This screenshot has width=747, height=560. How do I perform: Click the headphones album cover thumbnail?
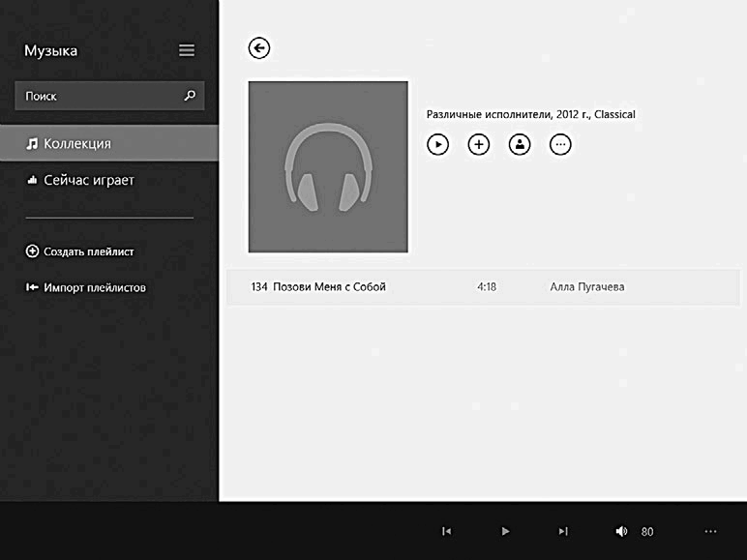tap(328, 166)
